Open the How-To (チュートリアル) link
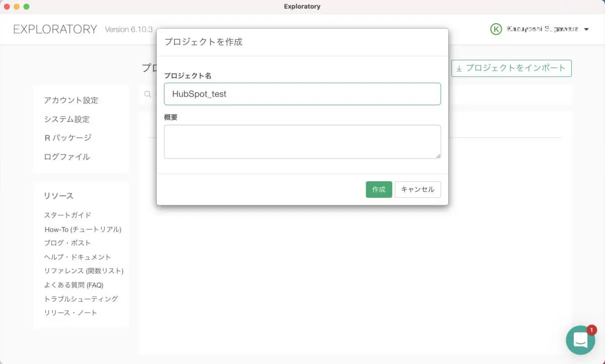 click(83, 230)
